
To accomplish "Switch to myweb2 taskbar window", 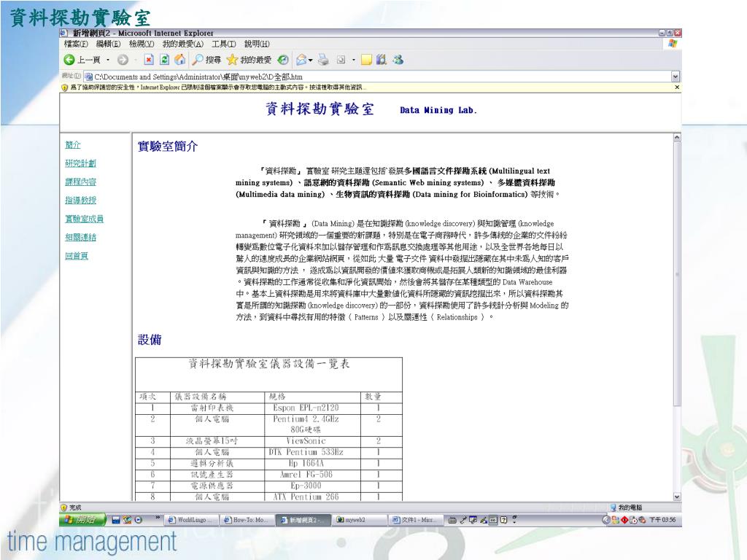I will (359, 520).
